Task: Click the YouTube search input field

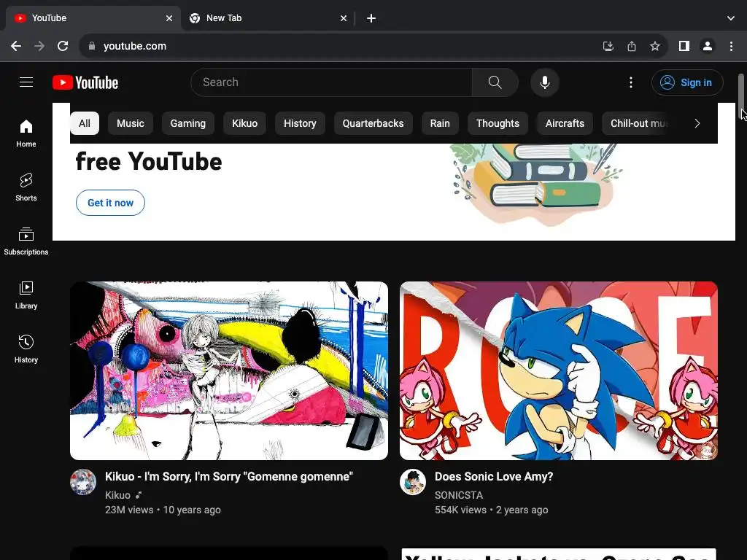Action: pyautogui.click(x=332, y=82)
